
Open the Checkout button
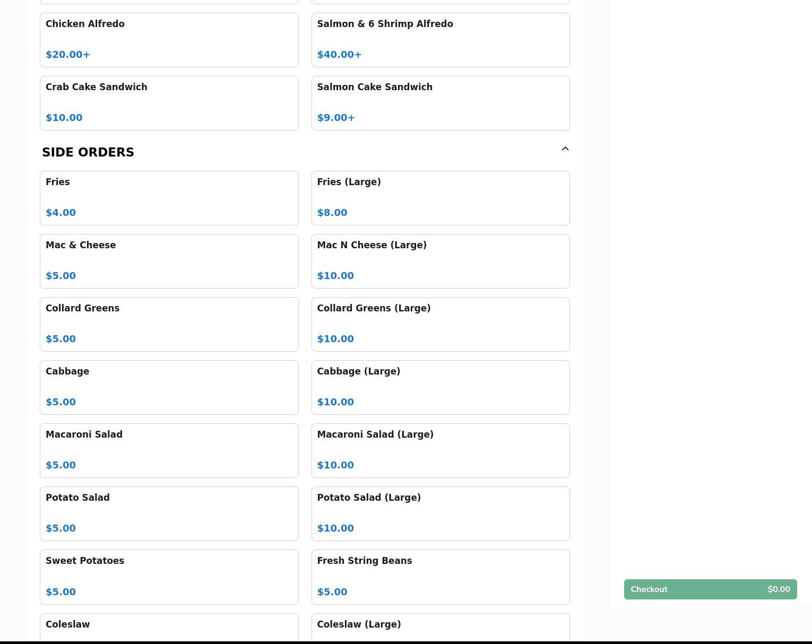coord(710,589)
